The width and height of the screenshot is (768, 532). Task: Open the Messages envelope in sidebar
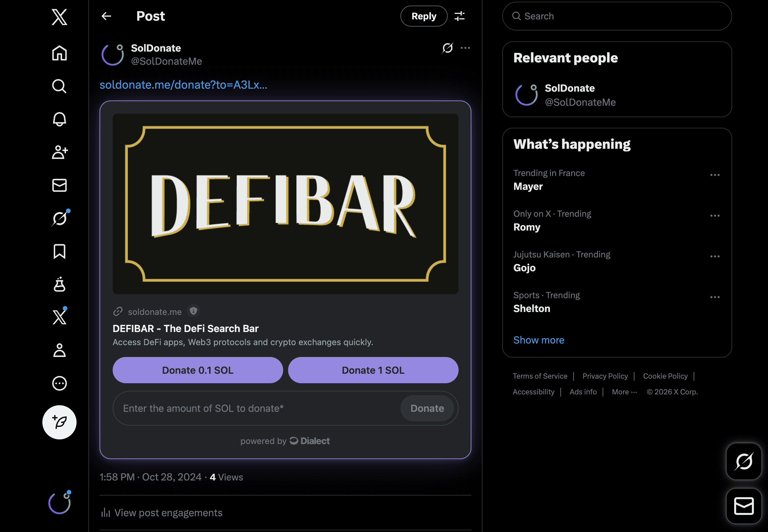coord(59,185)
